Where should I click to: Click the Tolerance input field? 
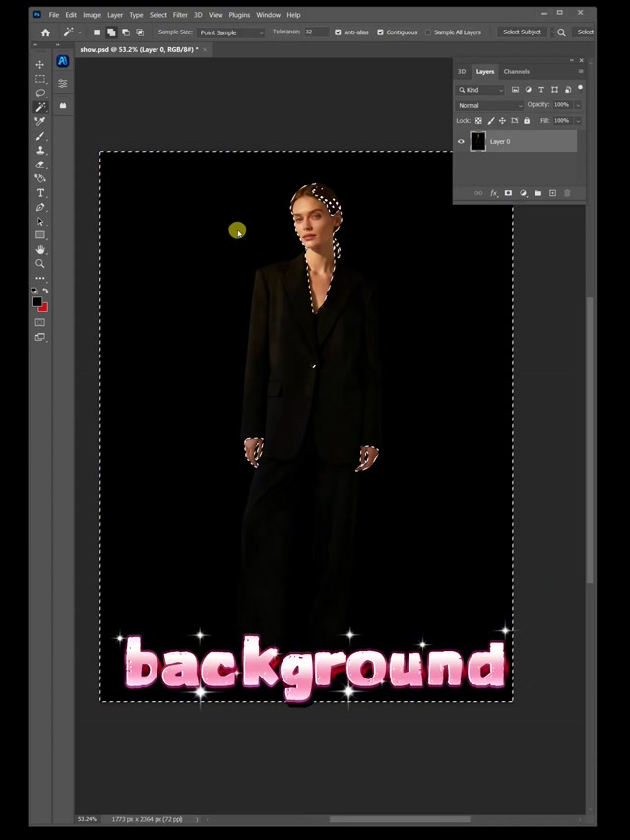[314, 32]
